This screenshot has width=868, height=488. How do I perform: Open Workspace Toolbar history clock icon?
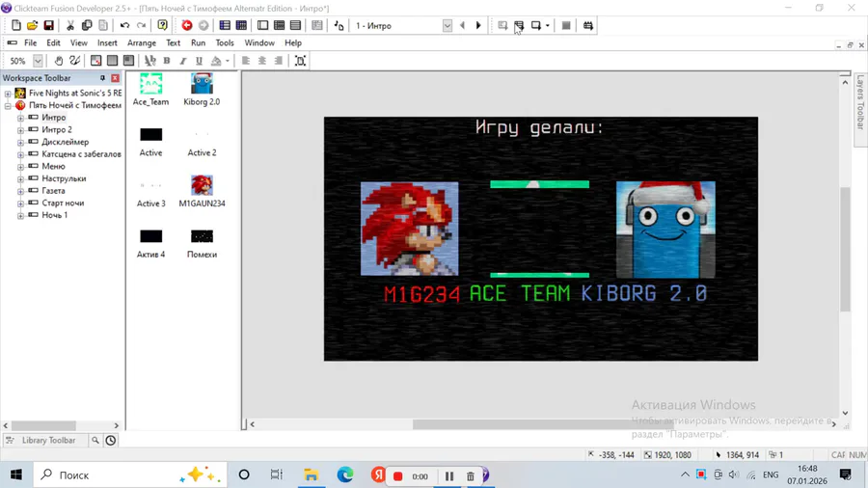click(111, 441)
